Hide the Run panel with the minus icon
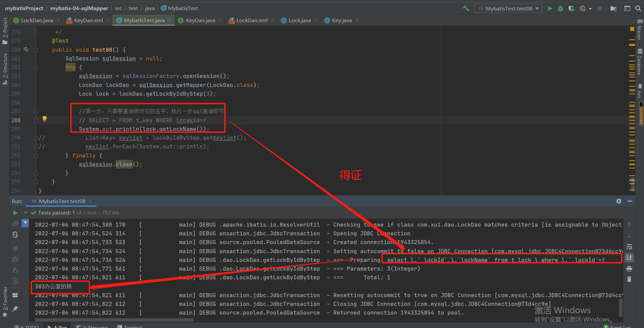 point(630,201)
